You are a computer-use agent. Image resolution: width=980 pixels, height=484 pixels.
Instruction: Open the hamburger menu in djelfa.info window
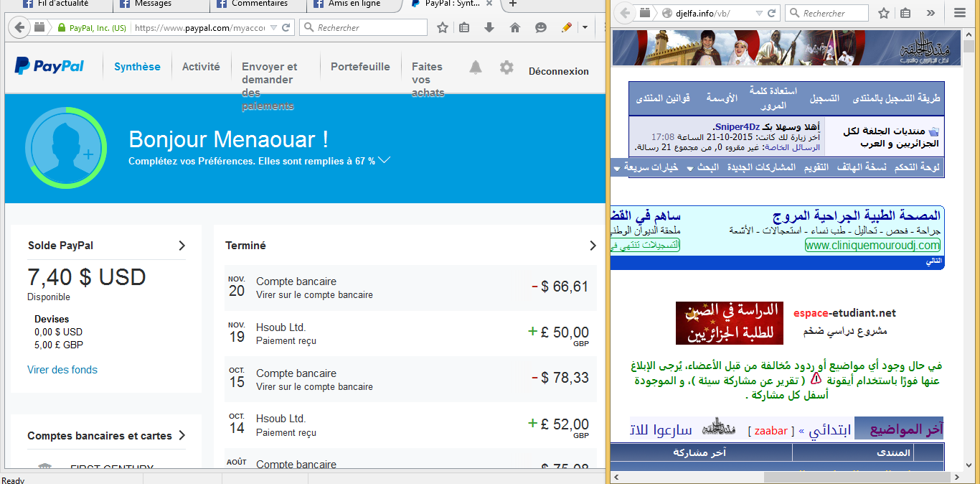tap(960, 13)
